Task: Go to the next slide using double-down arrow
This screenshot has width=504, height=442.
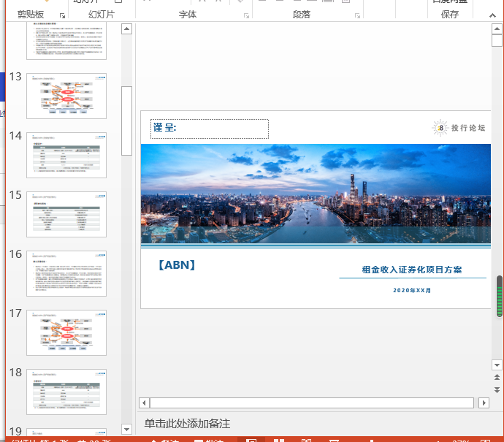Action: coord(497,390)
